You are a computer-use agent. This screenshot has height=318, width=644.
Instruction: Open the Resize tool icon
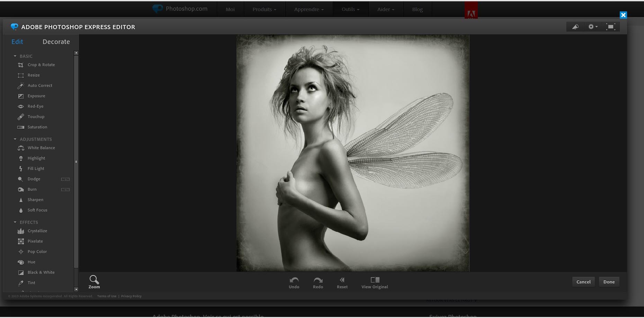(21, 75)
